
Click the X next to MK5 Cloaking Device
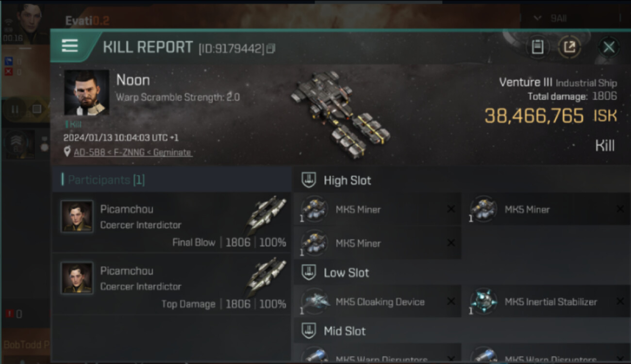click(451, 301)
